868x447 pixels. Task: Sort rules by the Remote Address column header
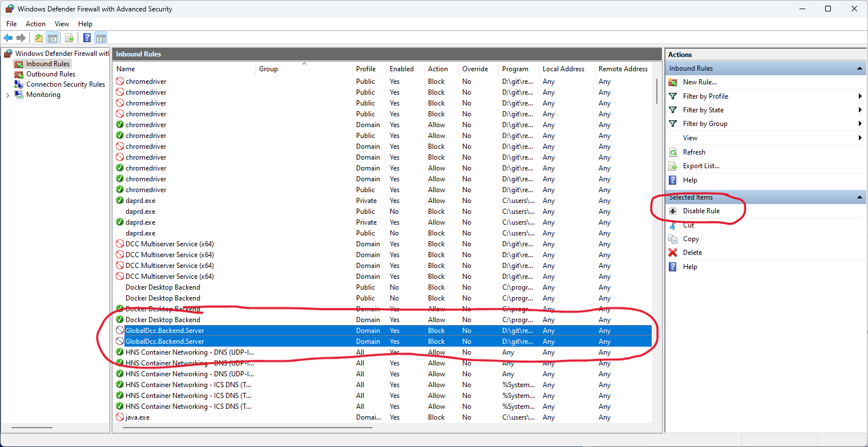pyautogui.click(x=623, y=69)
